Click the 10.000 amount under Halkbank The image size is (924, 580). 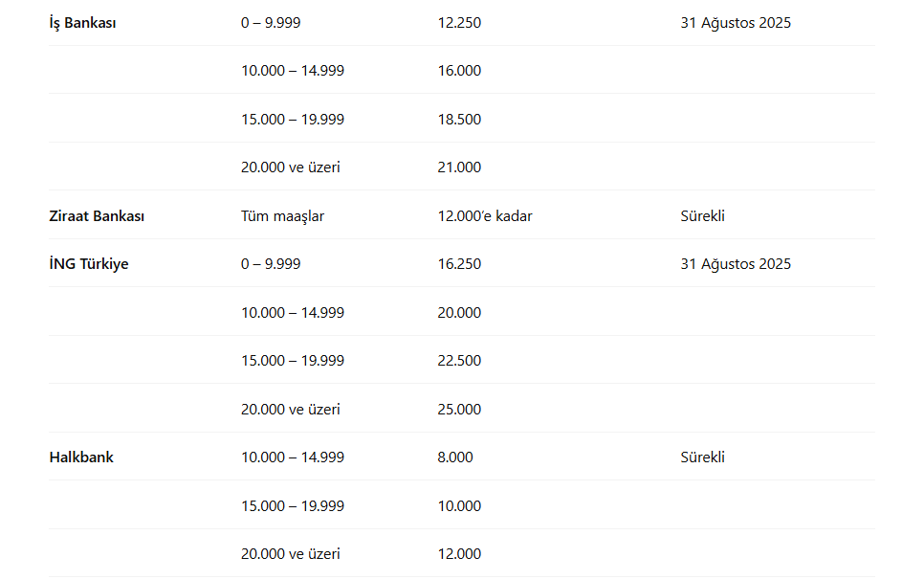click(459, 506)
